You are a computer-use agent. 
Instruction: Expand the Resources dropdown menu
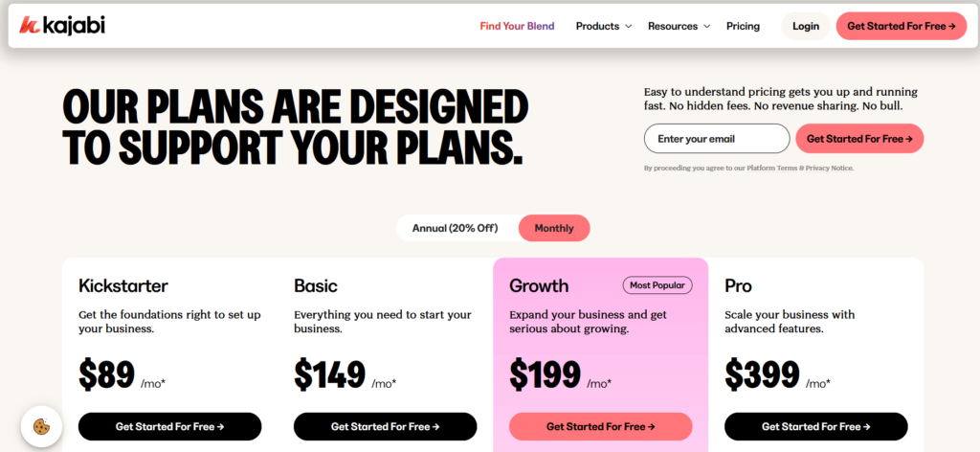[679, 26]
